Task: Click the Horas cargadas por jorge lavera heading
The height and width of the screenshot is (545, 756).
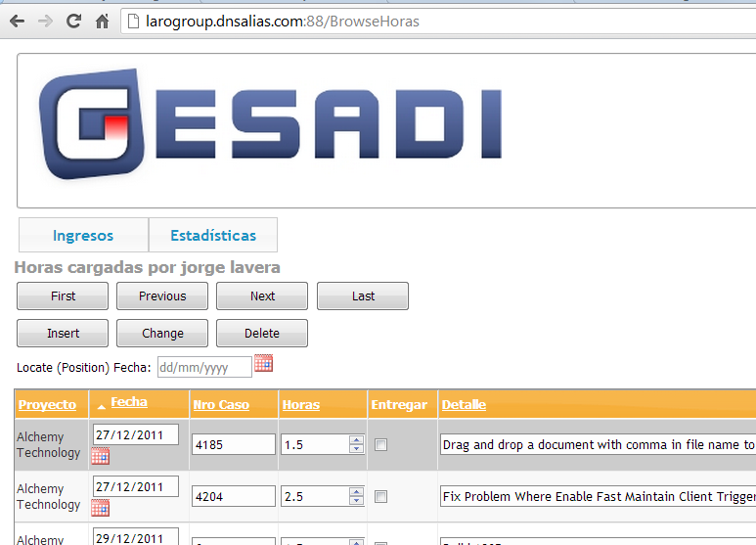Action: pyautogui.click(x=147, y=267)
